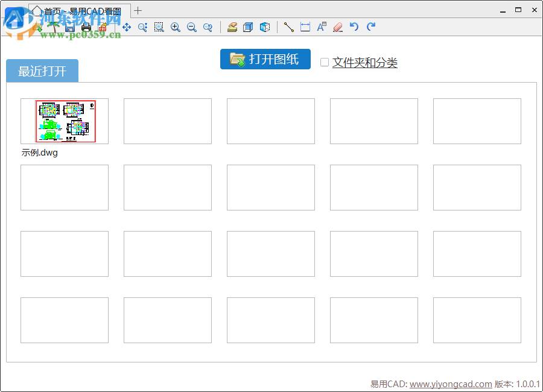543x392 pixels.
Task: Select the 3D view cube icon
Action: (x=264, y=27)
